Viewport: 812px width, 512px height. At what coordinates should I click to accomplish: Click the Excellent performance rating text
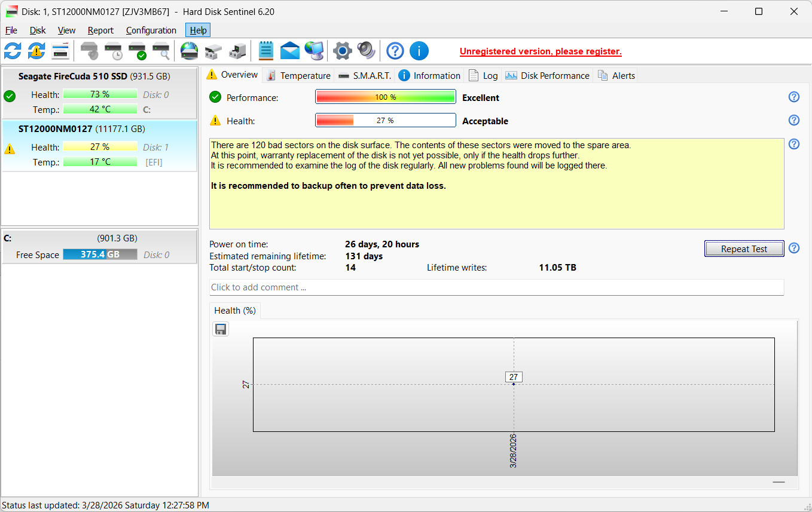[481, 97]
